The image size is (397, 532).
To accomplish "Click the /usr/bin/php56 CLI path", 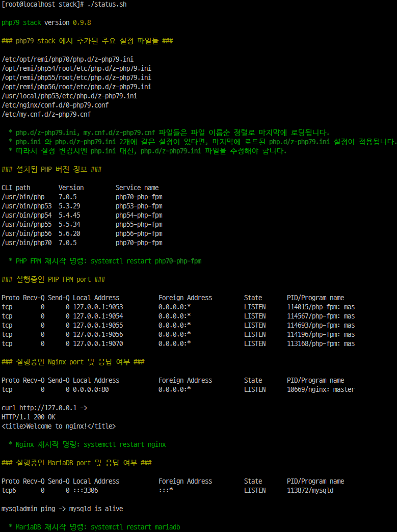I will [x=27, y=233].
